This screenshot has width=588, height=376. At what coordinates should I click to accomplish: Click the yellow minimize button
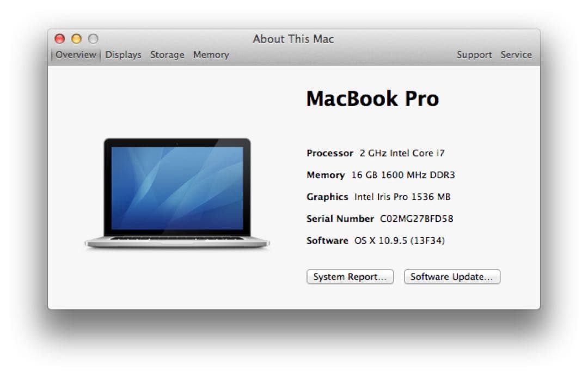[x=76, y=39]
